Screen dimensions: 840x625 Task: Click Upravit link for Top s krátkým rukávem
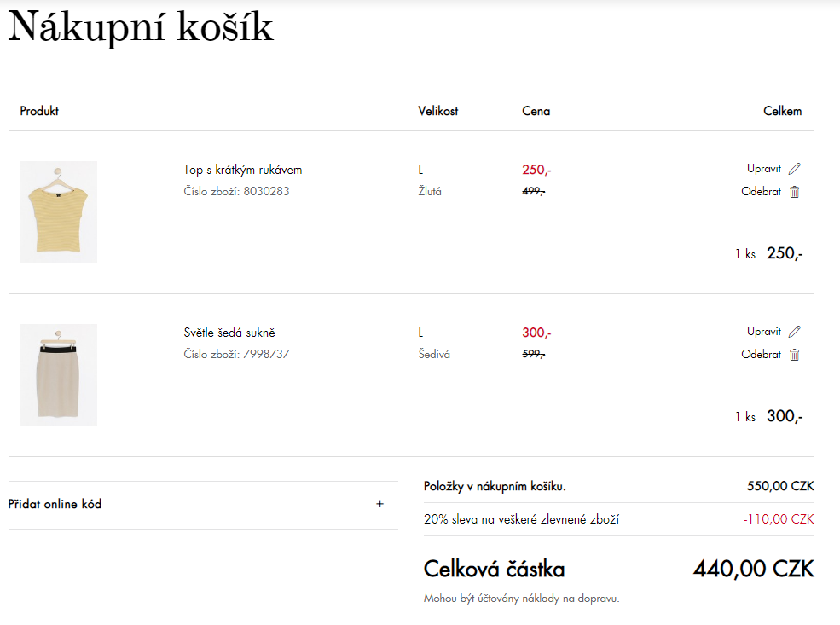[x=764, y=169]
